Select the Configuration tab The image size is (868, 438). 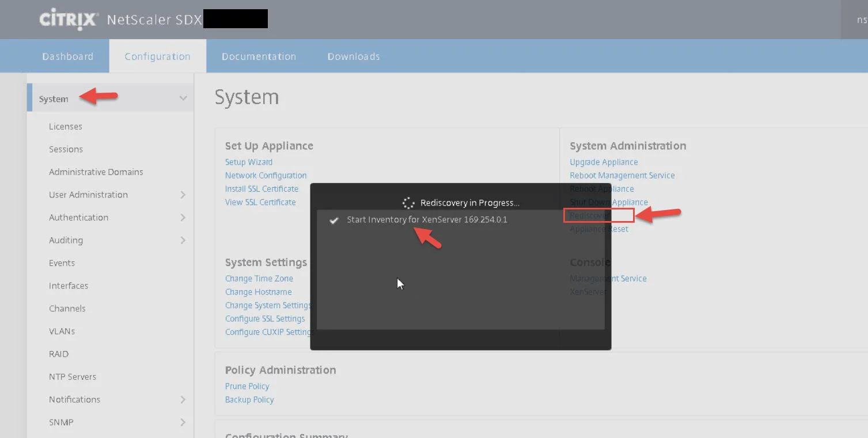[x=158, y=56]
